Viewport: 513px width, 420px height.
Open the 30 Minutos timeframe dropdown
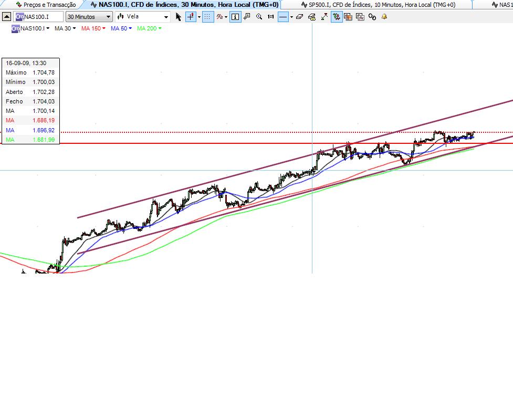tap(89, 17)
